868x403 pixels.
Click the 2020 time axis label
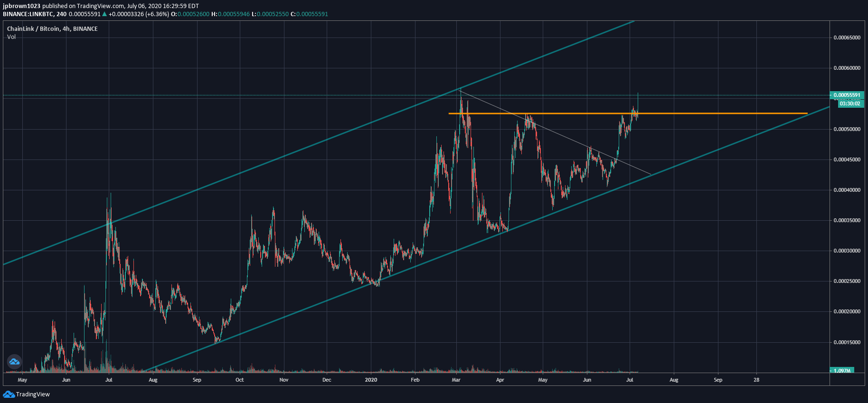coord(371,380)
